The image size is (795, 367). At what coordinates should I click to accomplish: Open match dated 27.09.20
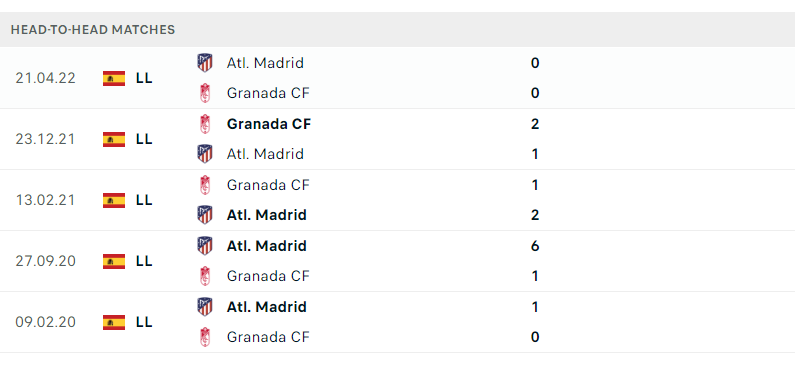click(x=398, y=261)
